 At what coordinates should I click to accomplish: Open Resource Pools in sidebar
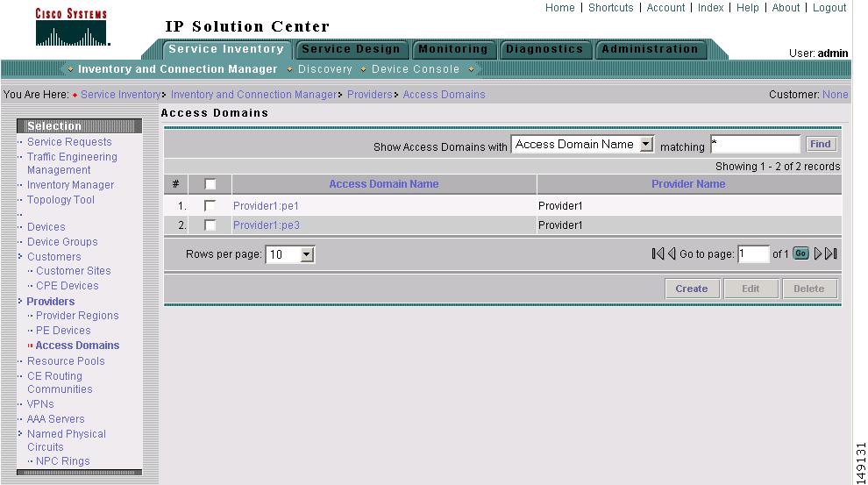[x=66, y=361]
